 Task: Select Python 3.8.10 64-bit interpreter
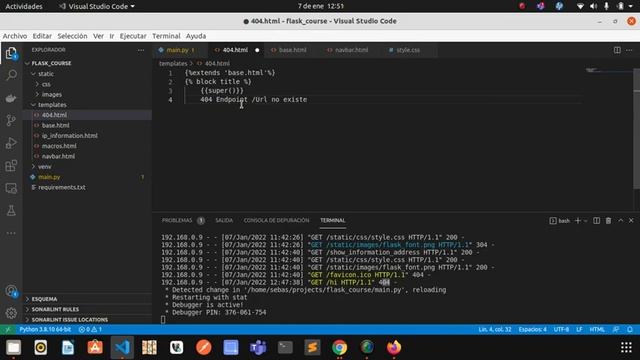pos(45,329)
